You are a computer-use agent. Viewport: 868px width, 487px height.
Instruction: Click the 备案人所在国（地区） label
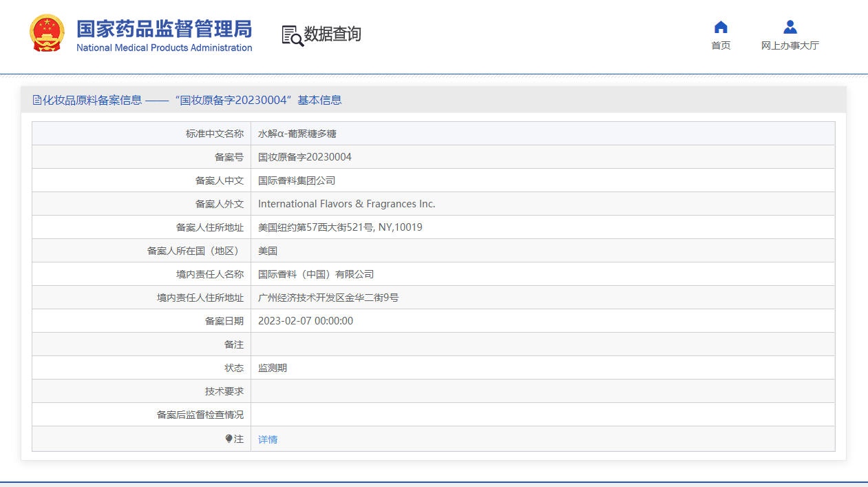coord(195,251)
